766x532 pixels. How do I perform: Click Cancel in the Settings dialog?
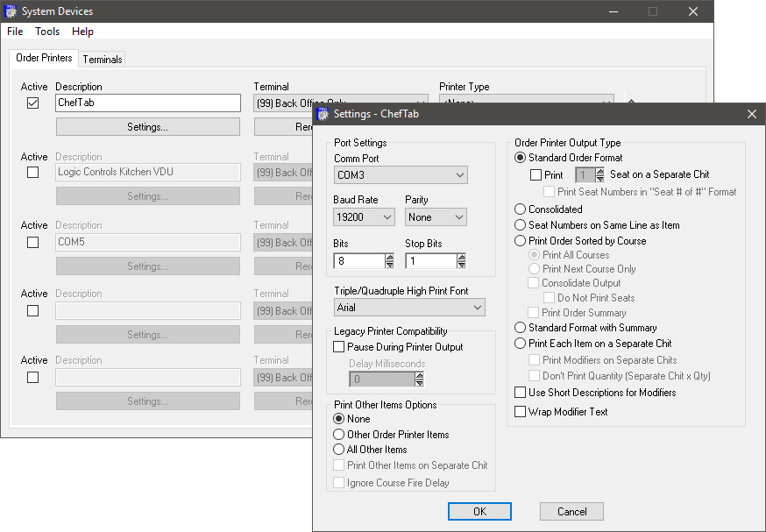[571, 512]
